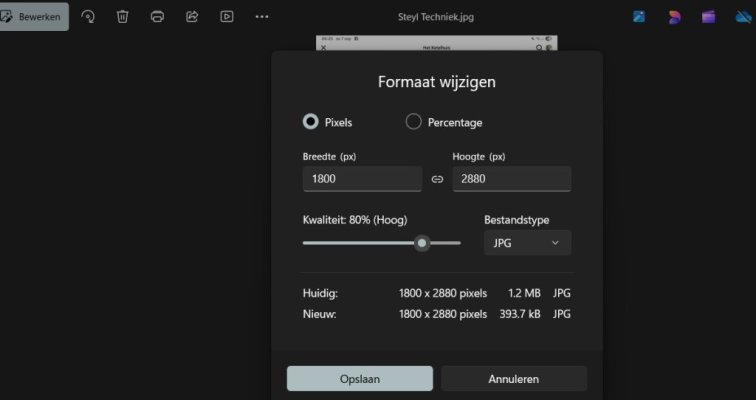Click the print icon

tap(157, 17)
